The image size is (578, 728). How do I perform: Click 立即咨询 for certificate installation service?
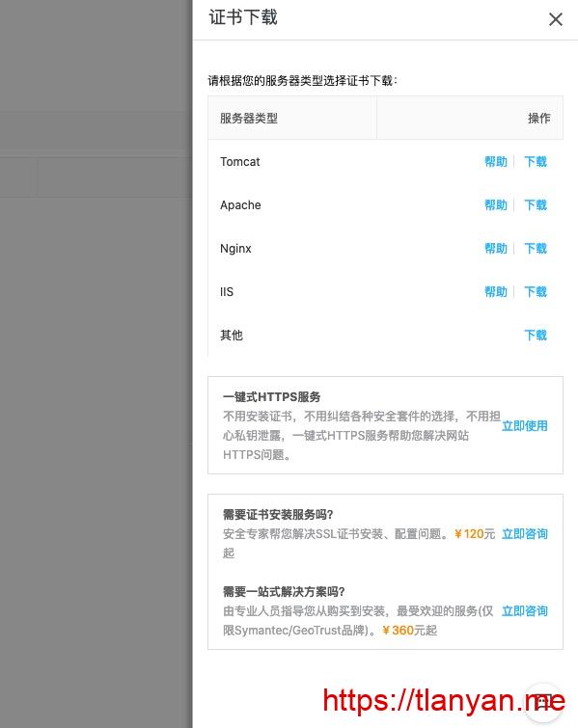525,534
